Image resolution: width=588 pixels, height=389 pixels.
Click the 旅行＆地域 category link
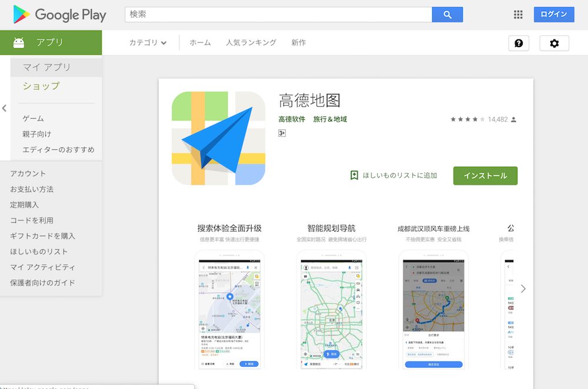[330, 119]
